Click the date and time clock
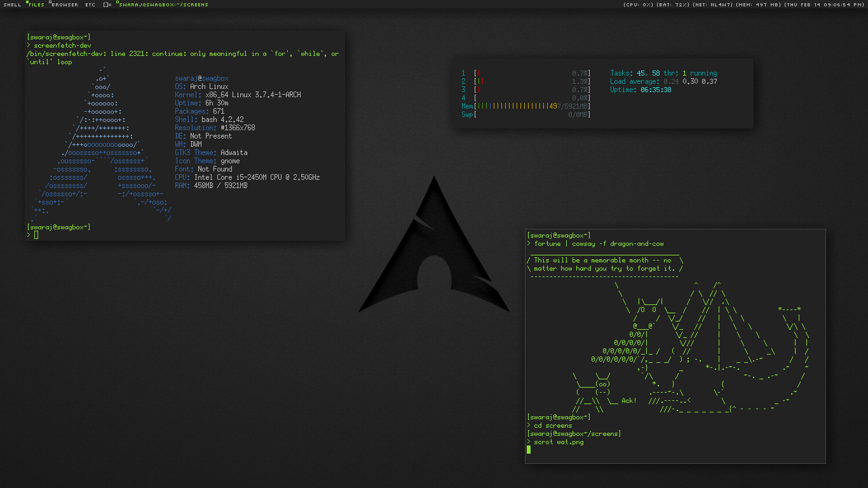 click(824, 4)
